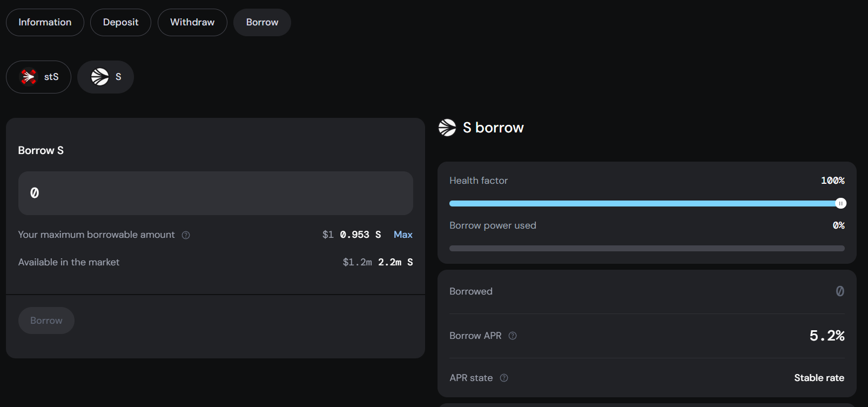Click the S token logo in the asset pill

pyautogui.click(x=100, y=77)
